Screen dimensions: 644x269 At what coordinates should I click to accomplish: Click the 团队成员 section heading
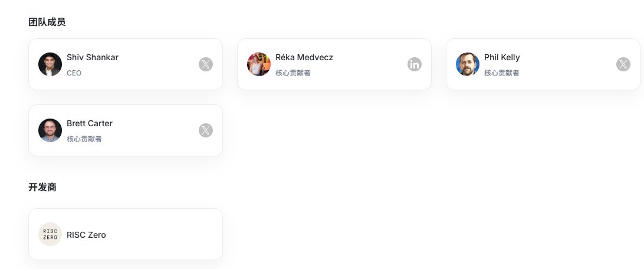pos(47,22)
